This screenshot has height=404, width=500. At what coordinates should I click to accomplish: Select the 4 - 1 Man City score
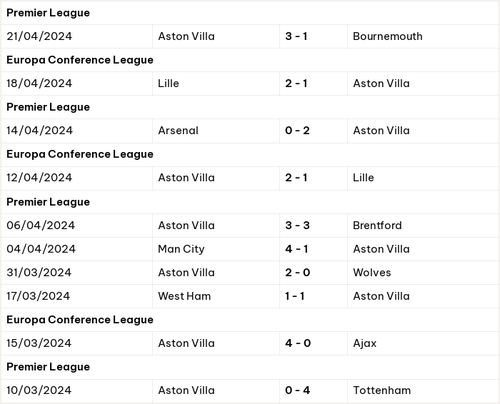click(296, 249)
